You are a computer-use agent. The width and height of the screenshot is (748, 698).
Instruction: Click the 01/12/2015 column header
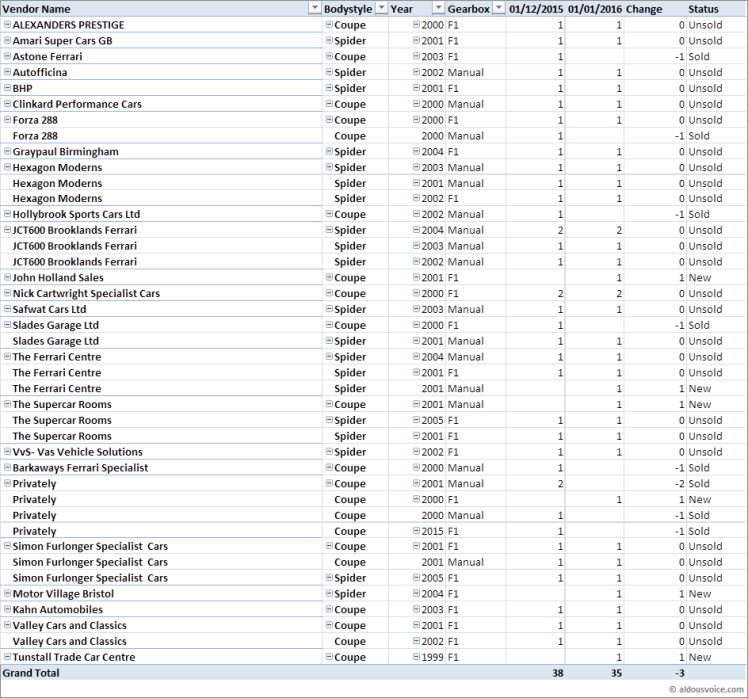click(535, 9)
